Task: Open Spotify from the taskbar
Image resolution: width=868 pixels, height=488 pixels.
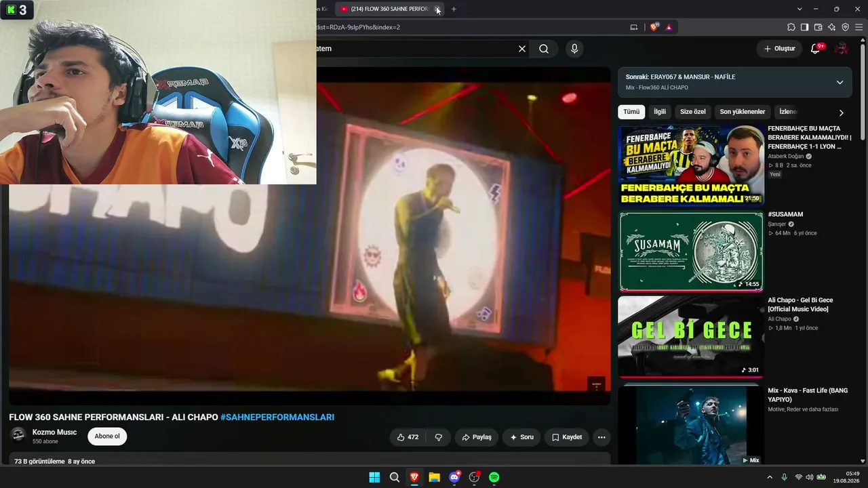Action: (x=494, y=477)
